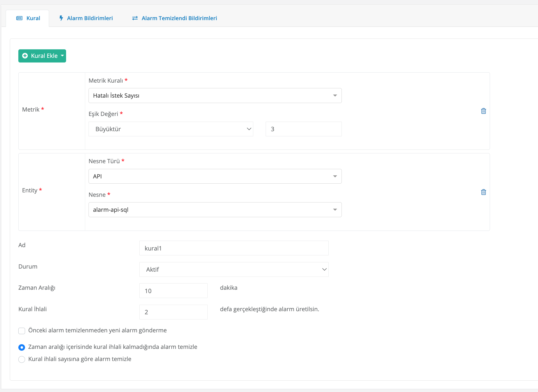Switch to Alarm Bildirimleri tab

point(86,18)
